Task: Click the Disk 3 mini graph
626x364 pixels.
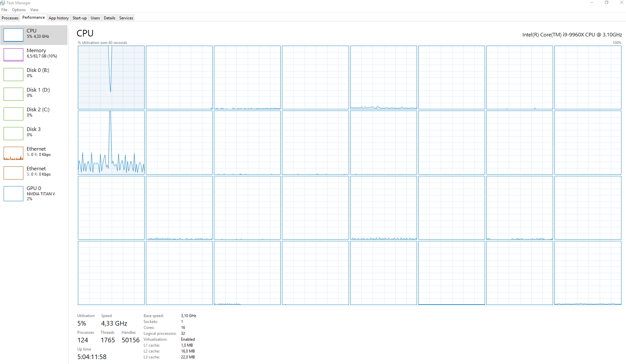Action: (13, 133)
